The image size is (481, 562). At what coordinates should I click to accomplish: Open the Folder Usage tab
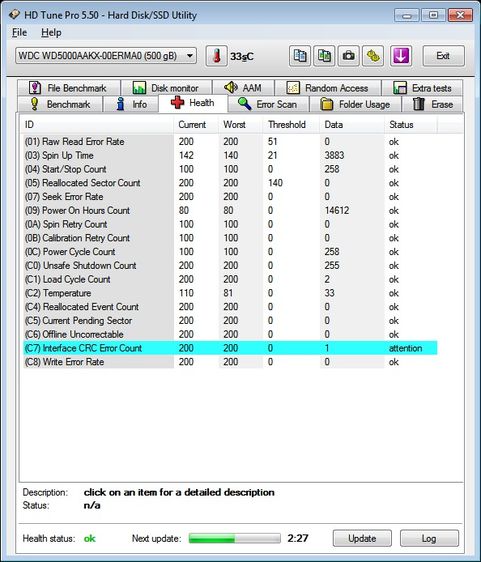[x=355, y=104]
